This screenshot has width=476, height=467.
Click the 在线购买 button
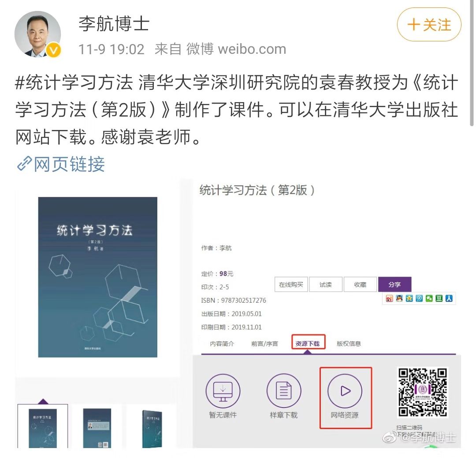pyautogui.click(x=291, y=284)
